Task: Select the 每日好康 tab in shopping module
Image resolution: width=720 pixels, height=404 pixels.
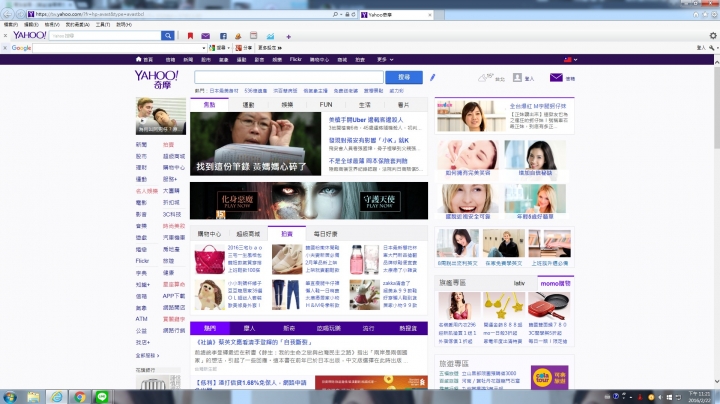Action: (326, 234)
